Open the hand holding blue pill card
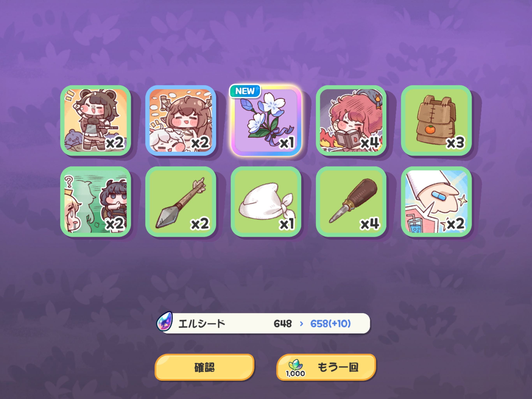 (x=436, y=202)
